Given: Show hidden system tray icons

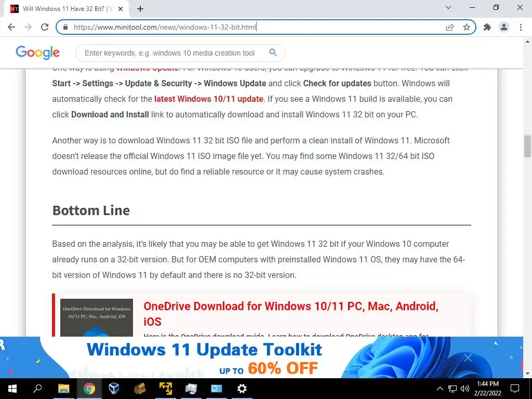Looking at the screenshot, I should click(440, 389).
